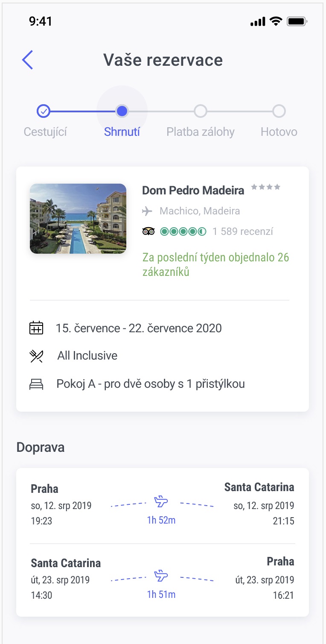Select the active Shrnutí step dot
The image size is (326, 644).
pyautogui.click(x=122, y=111)
